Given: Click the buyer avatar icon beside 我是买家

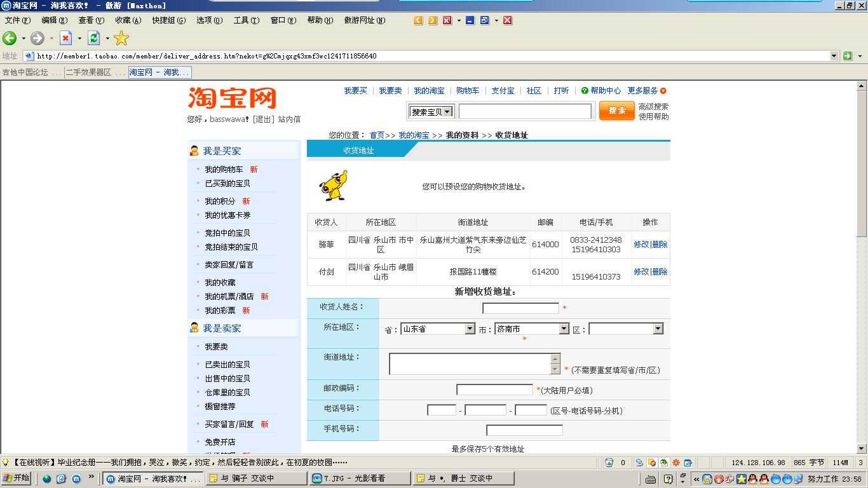Looking at the screenshot, I should (x=194, y=151).
